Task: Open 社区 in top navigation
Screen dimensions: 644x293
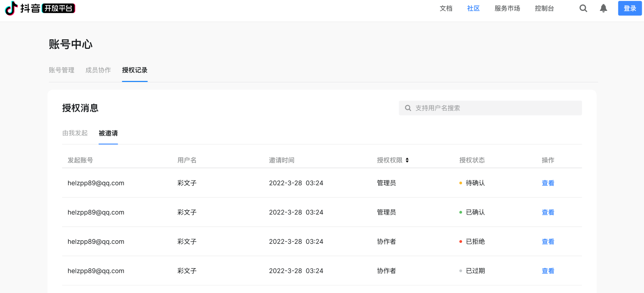Action: tap(473, 8)
